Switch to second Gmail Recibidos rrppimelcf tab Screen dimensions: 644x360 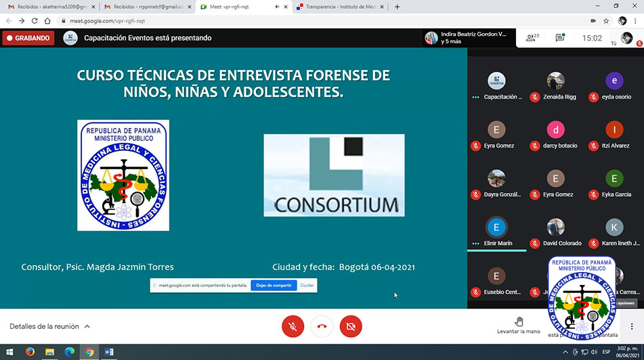(147, 7)
